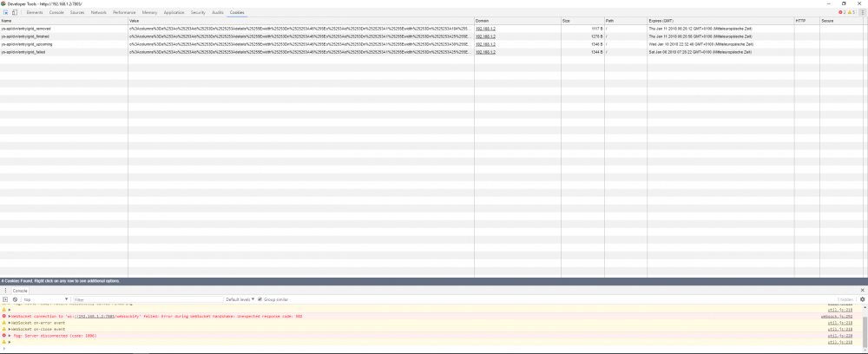
Task: Go to the Performance tab
Action: point(125,12)
